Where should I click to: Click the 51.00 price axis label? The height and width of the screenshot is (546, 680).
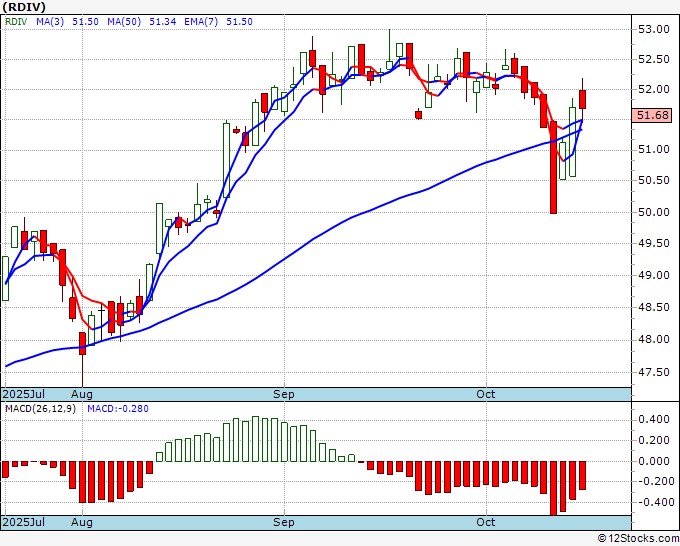pyautogui.click(x=654, y=150)
